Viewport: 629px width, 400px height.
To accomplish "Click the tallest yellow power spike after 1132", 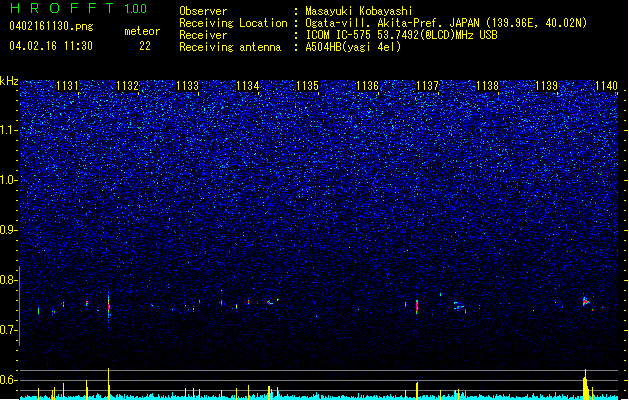I will [x=109, y=383].
